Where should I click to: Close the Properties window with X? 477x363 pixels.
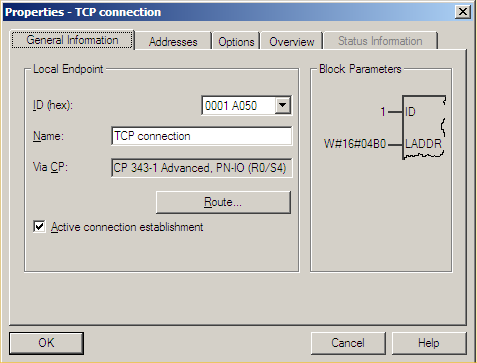click(463, 12)
